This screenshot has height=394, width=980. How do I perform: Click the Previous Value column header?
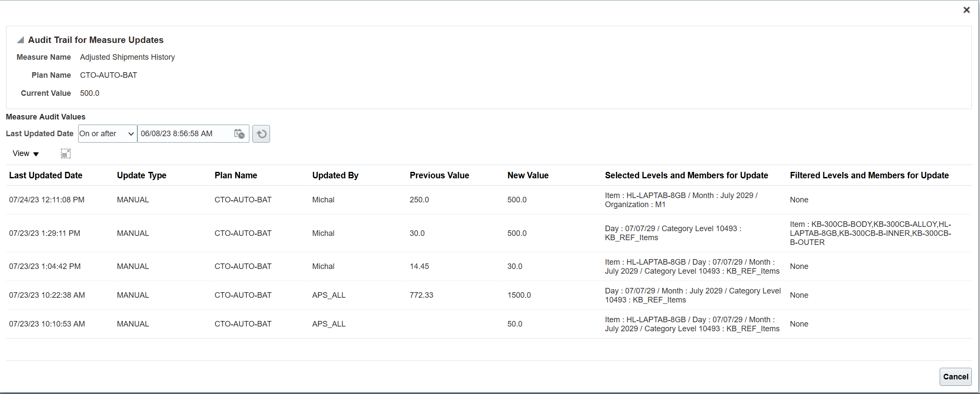pyautogui.click(x=439, y=175)
